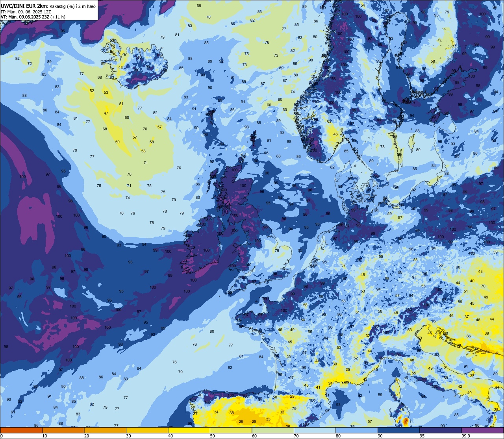
Task: Click the humidity value "72" on the left edge
Action: tap(30, 64)
